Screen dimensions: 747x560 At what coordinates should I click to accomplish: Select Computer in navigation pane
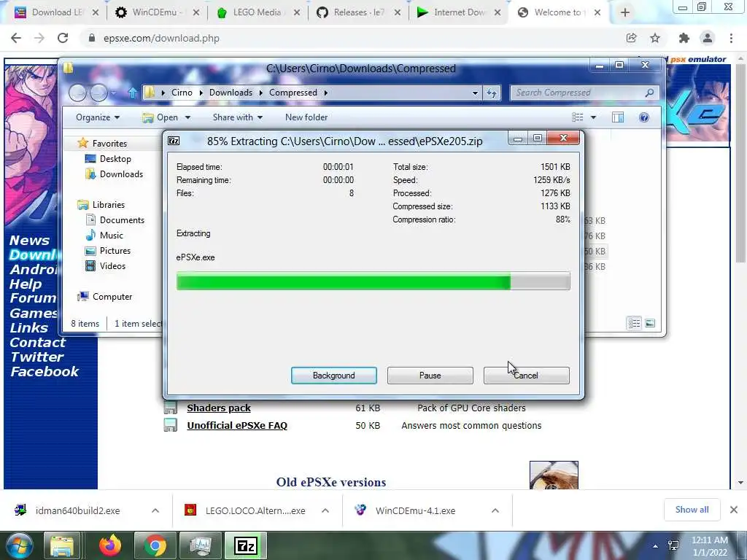coord(112,296)
